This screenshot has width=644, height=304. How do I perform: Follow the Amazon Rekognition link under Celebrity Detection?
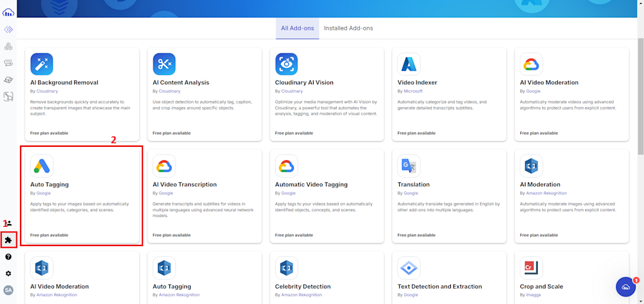point(301,295)
